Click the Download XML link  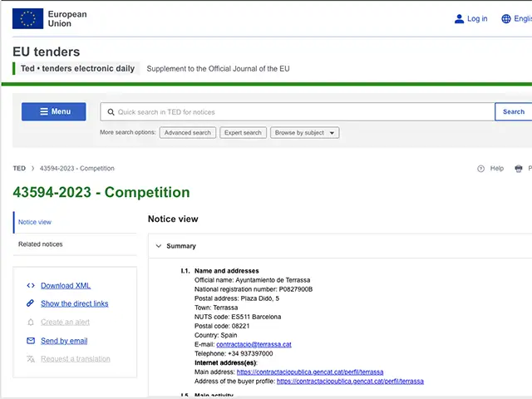click(x=66, y=286)
